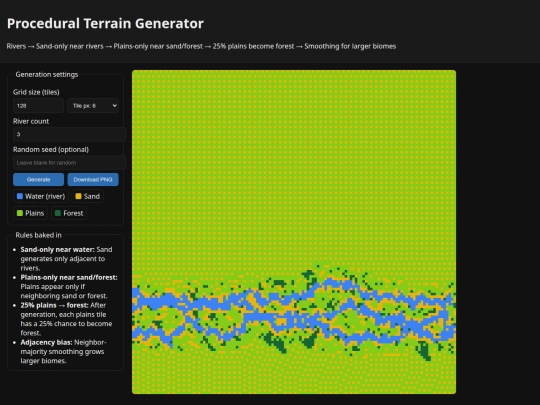This screenshot has height=405, width=540.
Task: Focus the River count input field
Action: [69, 134]
